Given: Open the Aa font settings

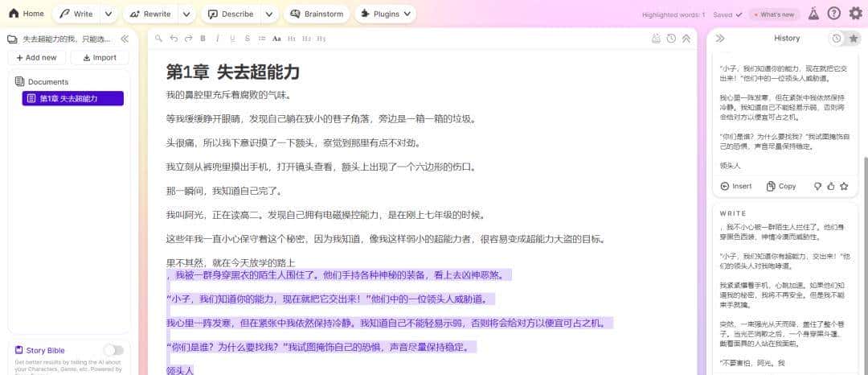Looking at the screenshot, I should (276, 38).
